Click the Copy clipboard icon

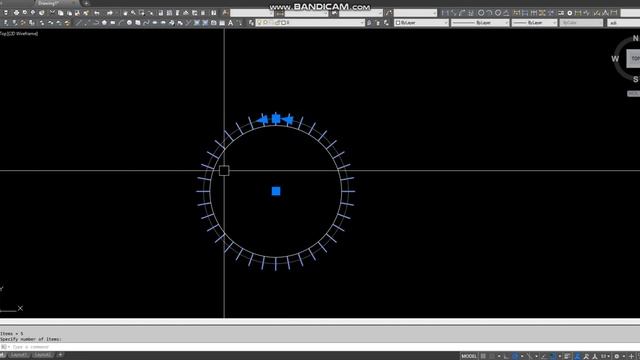pyautogui.click(x=60, y=13)
